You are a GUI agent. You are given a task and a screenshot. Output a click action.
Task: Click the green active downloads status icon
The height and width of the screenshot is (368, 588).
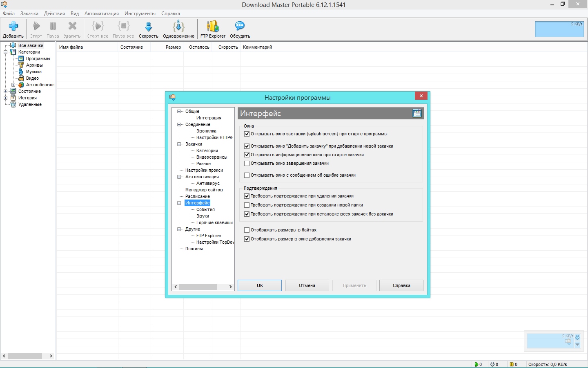click(x=476, y=364)
